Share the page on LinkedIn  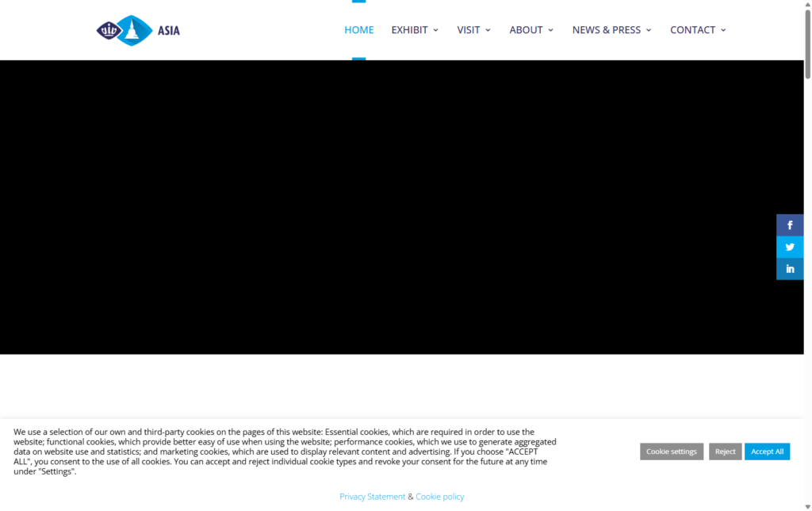point(790,268)
